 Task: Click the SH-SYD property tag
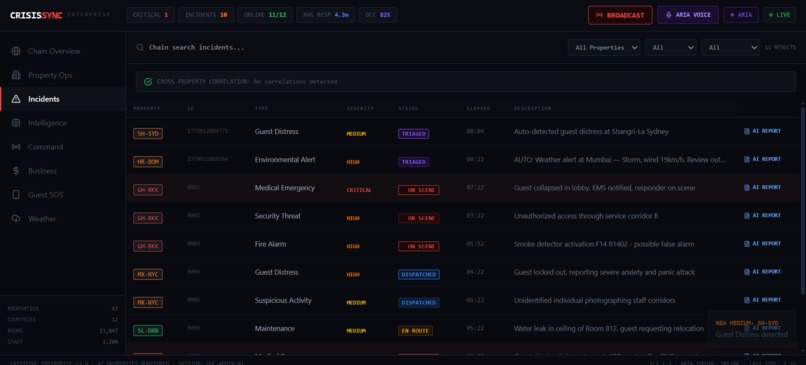pos(148,134)
